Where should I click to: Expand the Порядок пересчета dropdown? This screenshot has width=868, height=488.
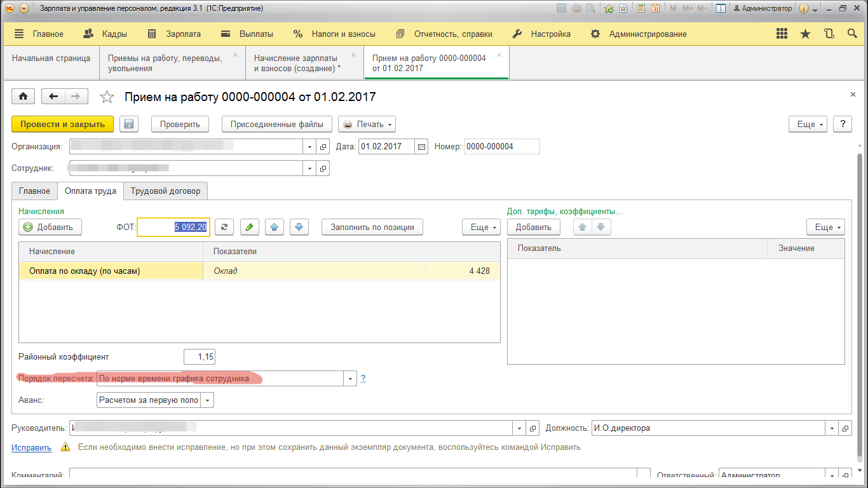point(350,379)
